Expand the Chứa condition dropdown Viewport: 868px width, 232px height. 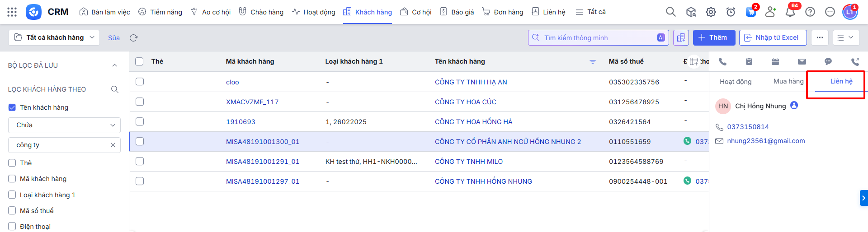point(64,125)
